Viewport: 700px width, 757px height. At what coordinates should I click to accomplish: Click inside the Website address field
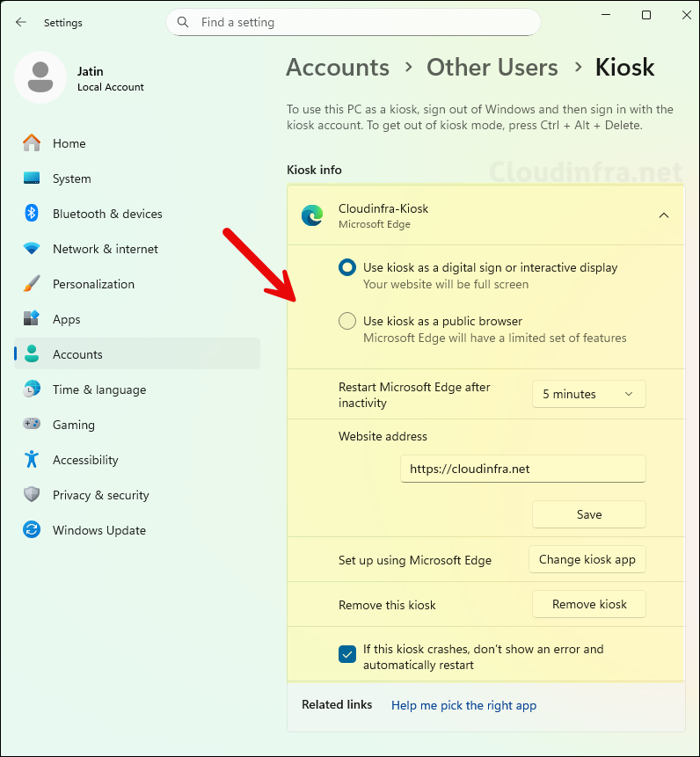[522, 469]
